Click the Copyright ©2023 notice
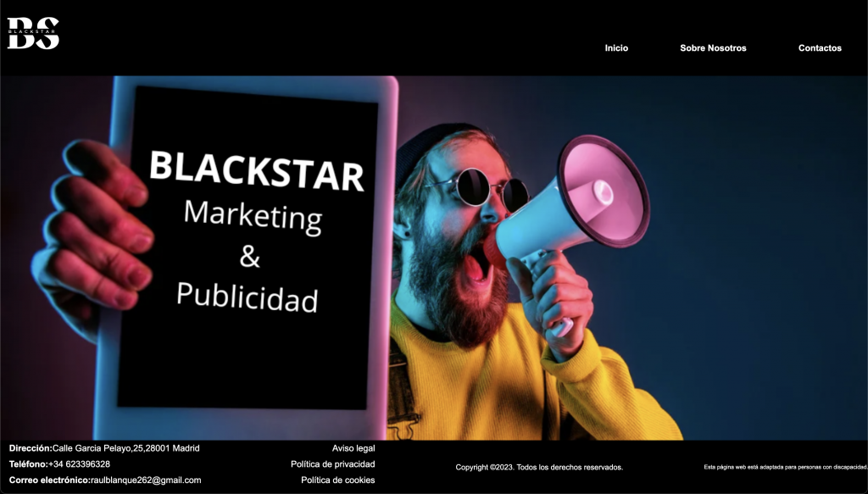Screen dimensions: 868x494 (x=539, y=467)
